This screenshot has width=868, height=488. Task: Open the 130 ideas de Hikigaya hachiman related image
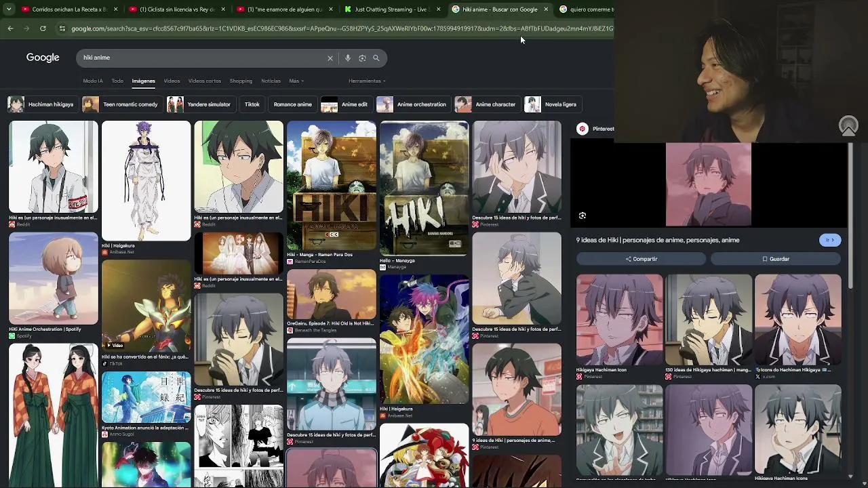tap(709, 319)
